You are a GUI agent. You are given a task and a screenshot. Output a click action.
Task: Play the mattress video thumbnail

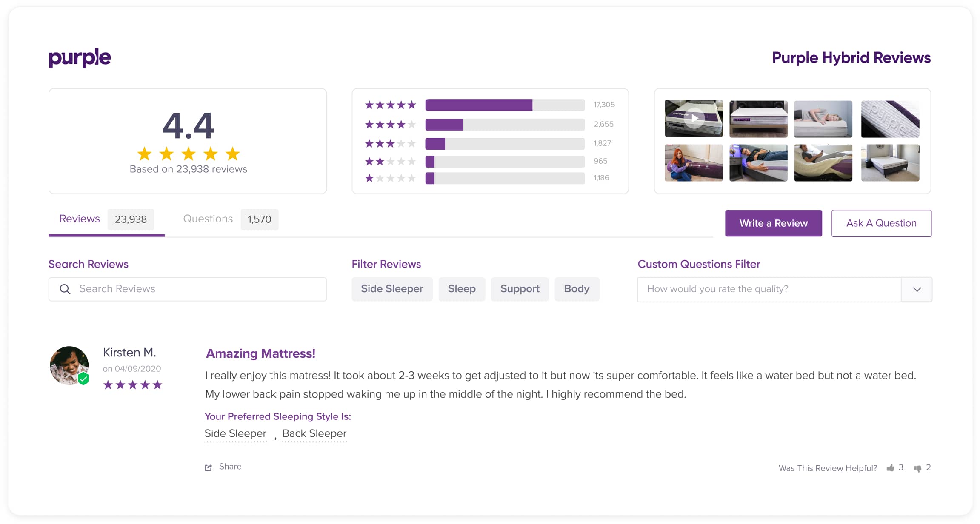tap(694, 118)
